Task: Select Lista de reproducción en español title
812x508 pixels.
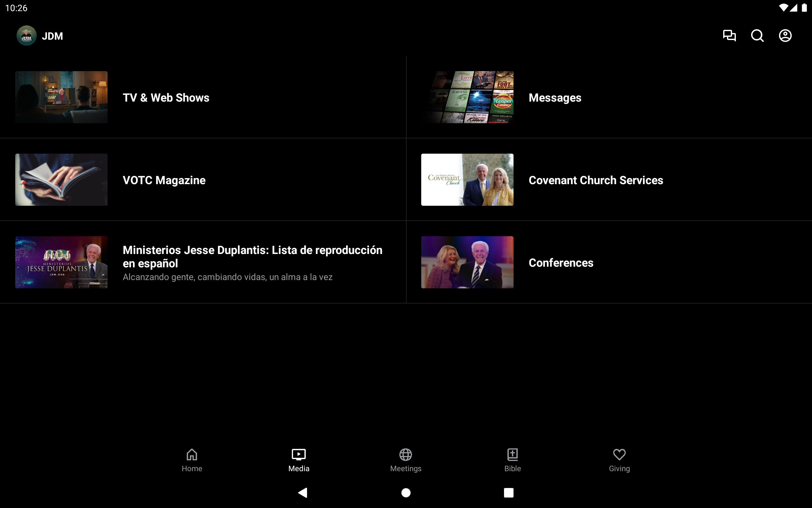Action: pos(253,257)
